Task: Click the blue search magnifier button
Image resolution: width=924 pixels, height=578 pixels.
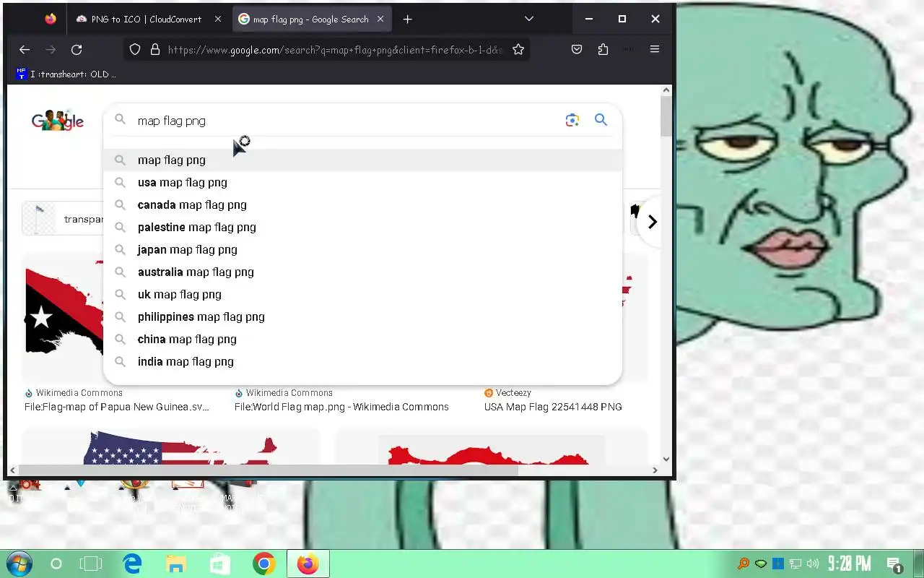Action: pos(601,120)
